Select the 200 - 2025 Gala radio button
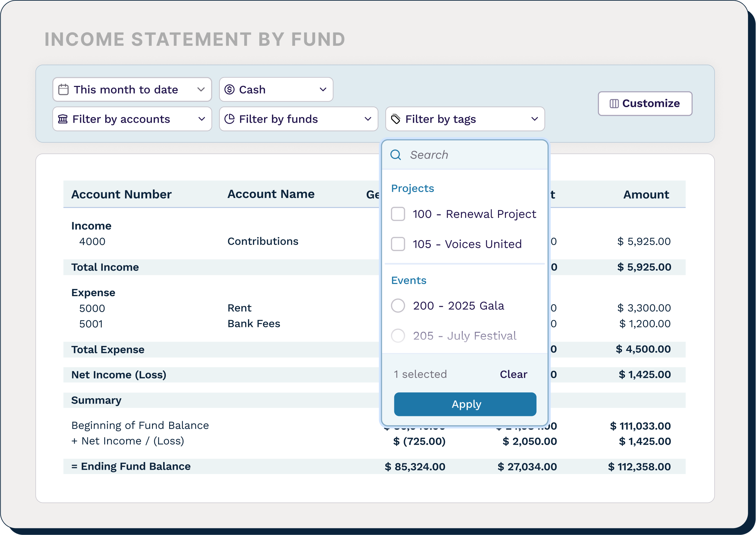 (x=398, y=305)
